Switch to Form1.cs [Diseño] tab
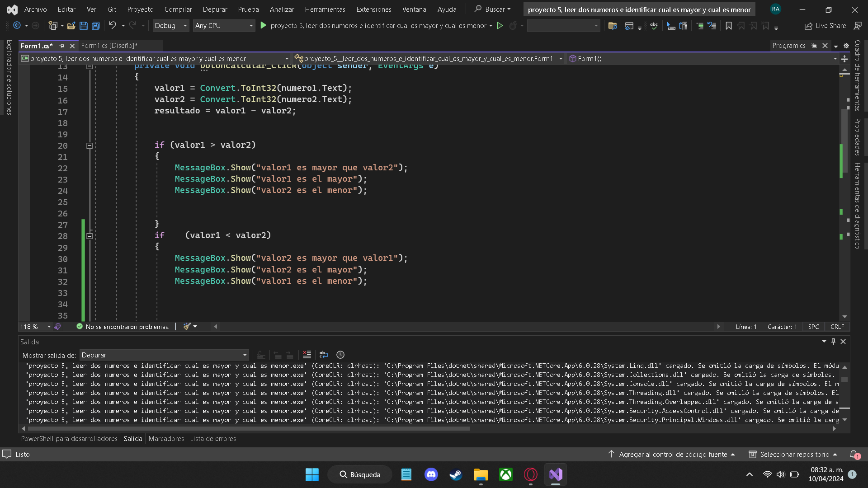 [x=109, y=46]
